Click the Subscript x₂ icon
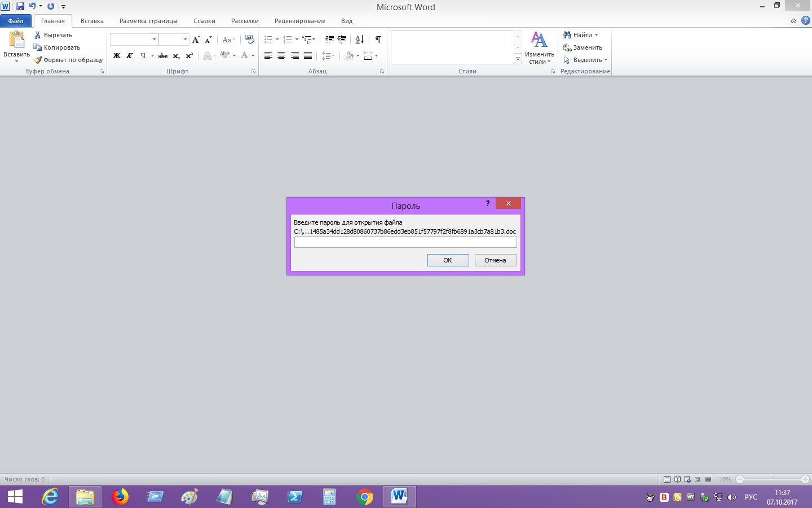This screenshot has height=508, width=812. click(x=176, y=56)
